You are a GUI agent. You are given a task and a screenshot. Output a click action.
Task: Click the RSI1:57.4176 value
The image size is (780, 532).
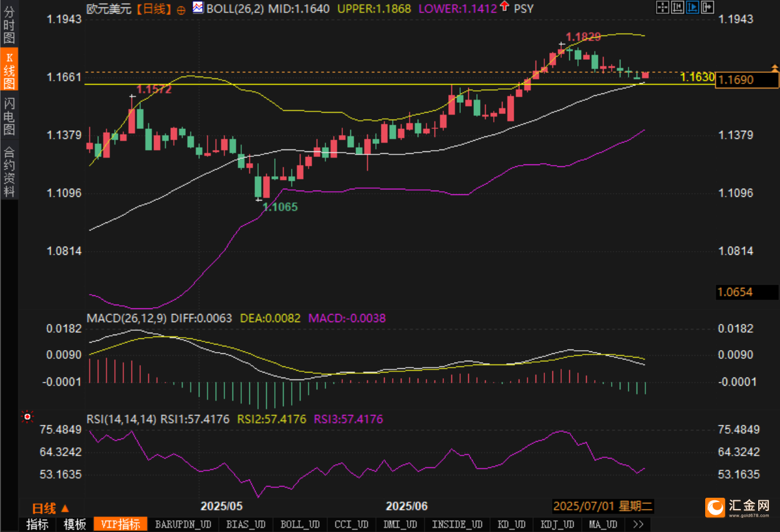[195, 419]
